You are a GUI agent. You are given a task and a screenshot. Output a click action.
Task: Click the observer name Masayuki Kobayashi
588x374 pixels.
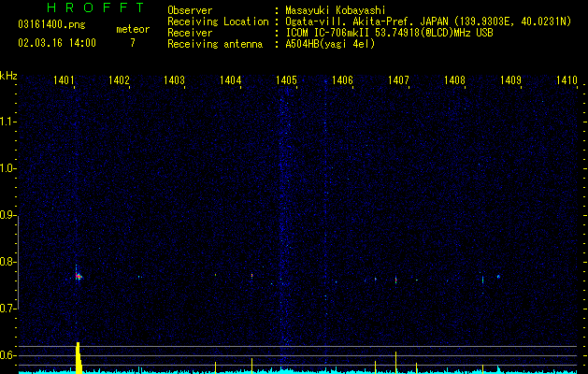(x=336, y=10)
